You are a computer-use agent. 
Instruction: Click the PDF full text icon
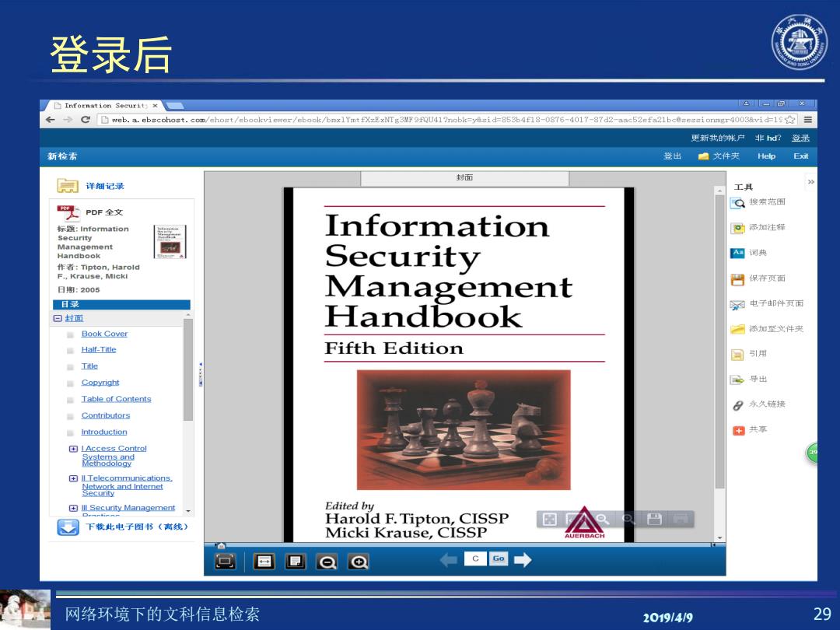[68, 212]
